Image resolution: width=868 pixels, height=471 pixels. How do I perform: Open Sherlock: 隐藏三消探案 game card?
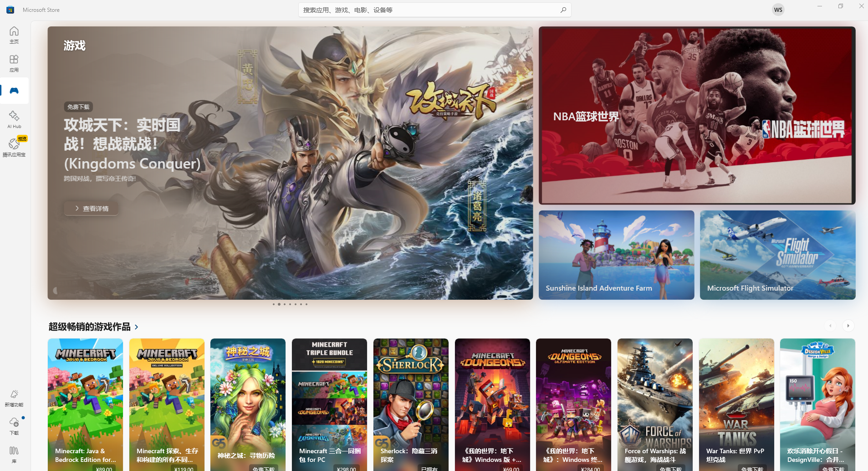tap(411, 404)
